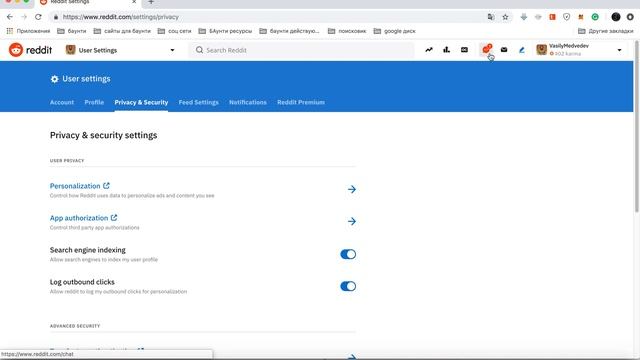Image resolution: width=640 pixels, height=360 pixels.
Task: Toggle Log outbound clicks switch
Action: point(348,286)
